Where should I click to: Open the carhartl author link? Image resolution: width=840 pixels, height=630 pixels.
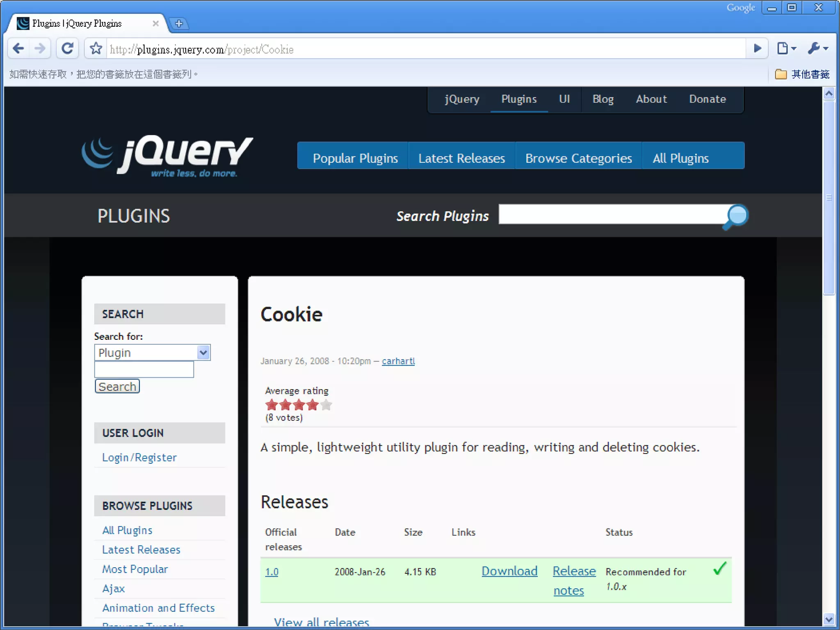[398, 361]
